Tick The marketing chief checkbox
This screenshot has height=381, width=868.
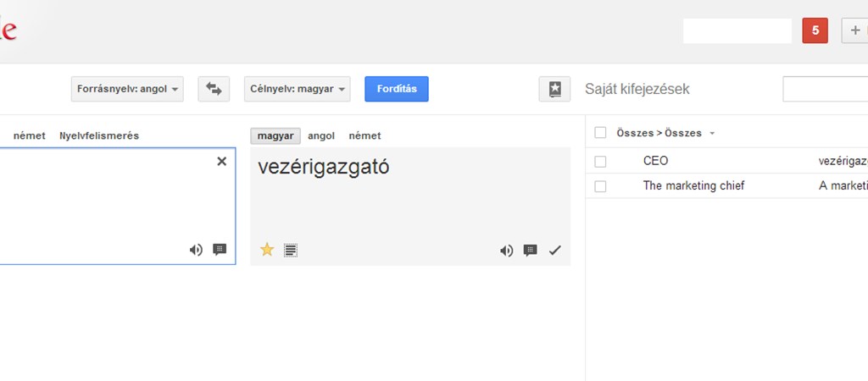coord(600,186)
